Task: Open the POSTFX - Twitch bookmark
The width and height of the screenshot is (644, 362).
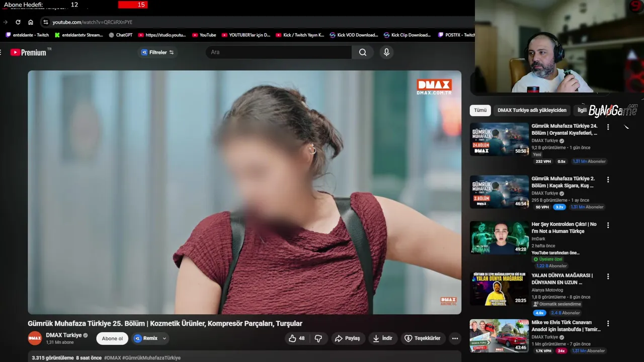Action: point(456,35)
